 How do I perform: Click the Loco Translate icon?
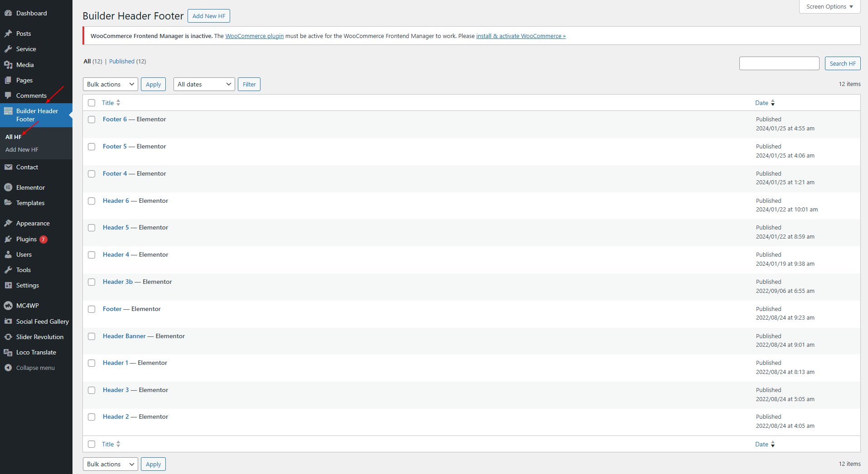8,352
